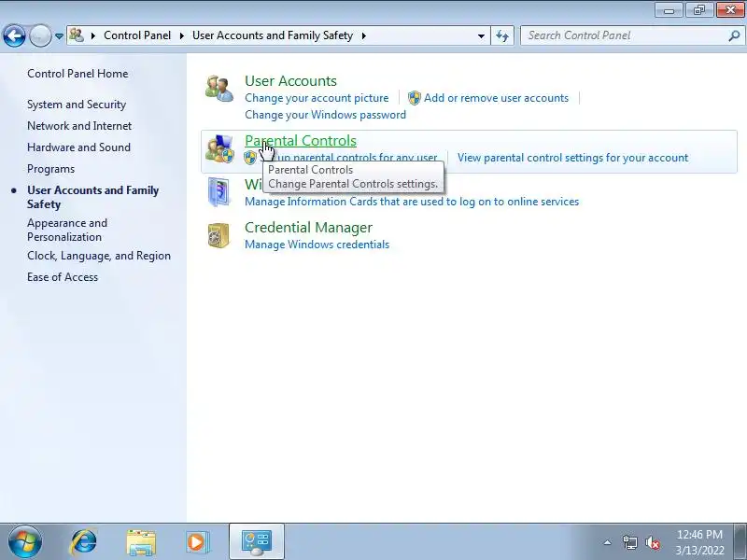
Task: Click the Credential Manager safe icon
Action: click(218, 235)
